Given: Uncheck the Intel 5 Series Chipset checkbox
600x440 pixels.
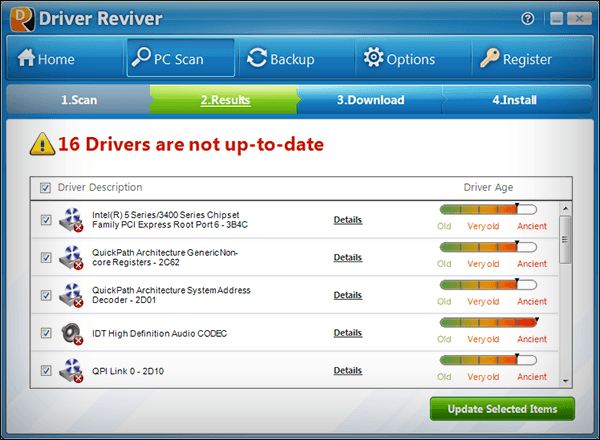Looking at the screenshot, I should click(x=46, y=220).
